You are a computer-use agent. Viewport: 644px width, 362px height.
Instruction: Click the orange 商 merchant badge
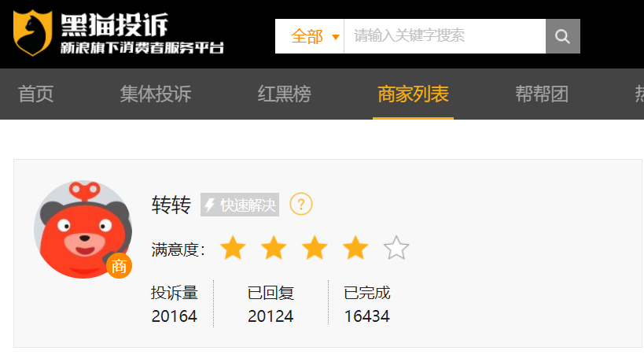[119, 266]
